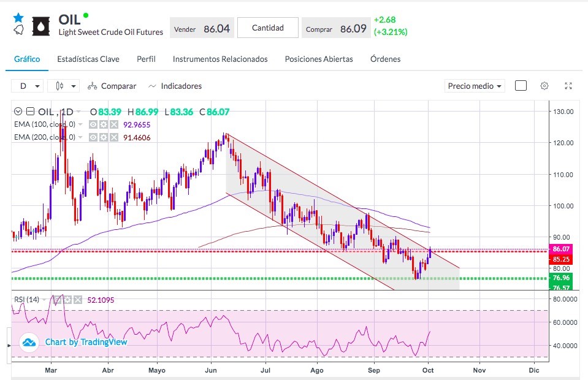Click the square layout icon in toolbar
The image size is (588, 380).
click(521, 86)
